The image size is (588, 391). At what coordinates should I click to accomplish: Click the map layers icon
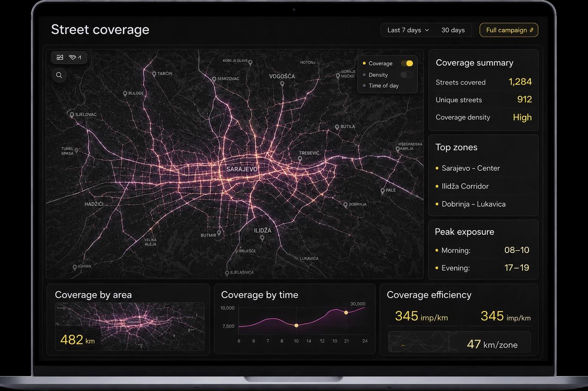point(73,57)
